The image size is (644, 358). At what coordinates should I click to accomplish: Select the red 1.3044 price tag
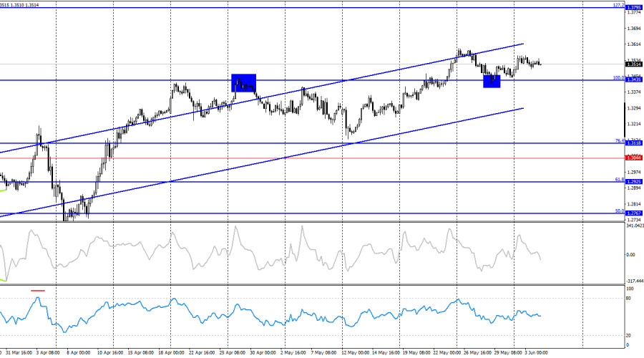(634, 158)
